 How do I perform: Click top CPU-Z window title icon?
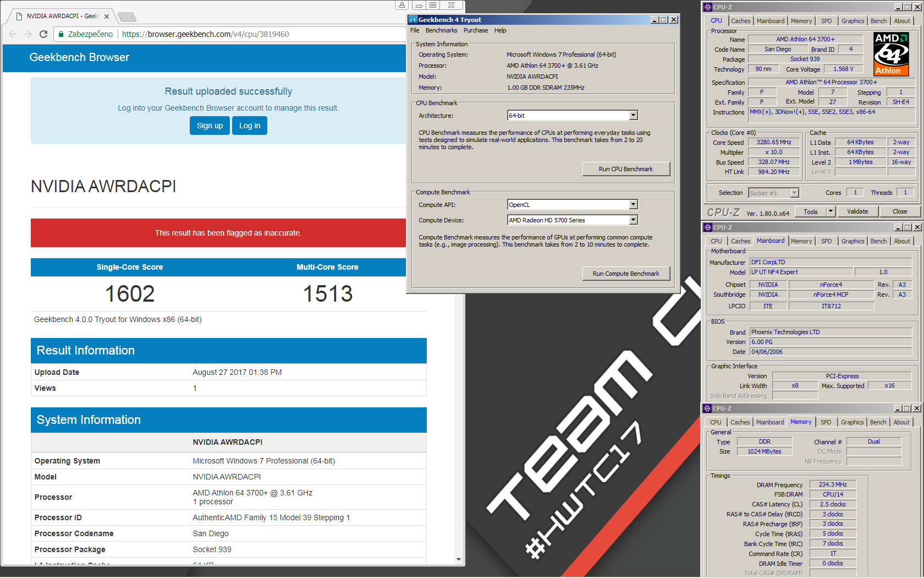coord(708,7)
